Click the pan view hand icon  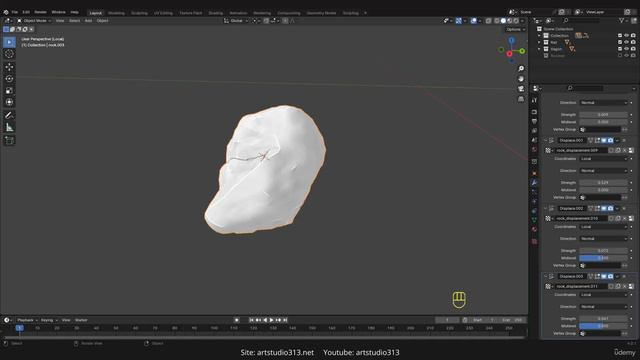pyautogui.click(x=521, y=79)
